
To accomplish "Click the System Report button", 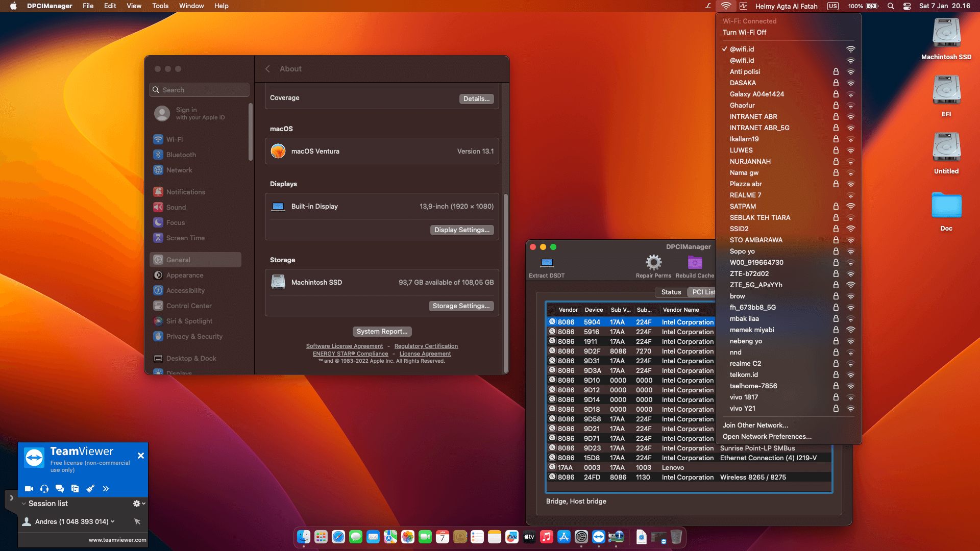I will click(x=382, y=331).
